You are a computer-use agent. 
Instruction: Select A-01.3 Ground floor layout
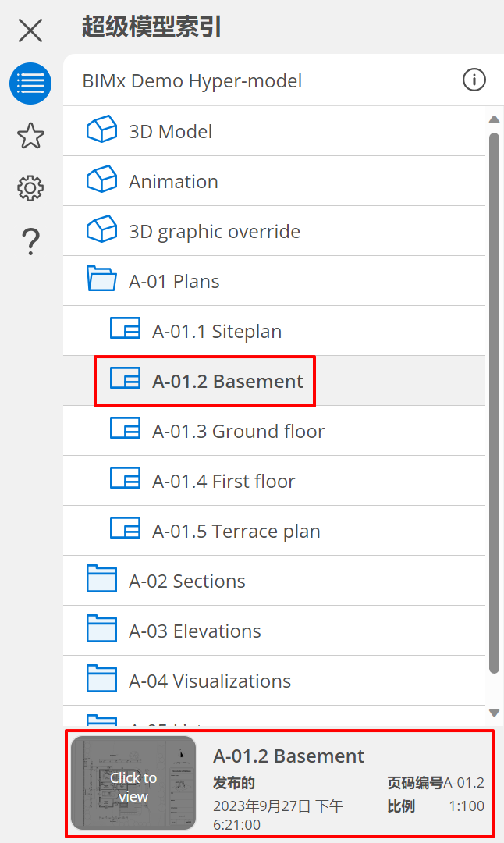[238, 431]
